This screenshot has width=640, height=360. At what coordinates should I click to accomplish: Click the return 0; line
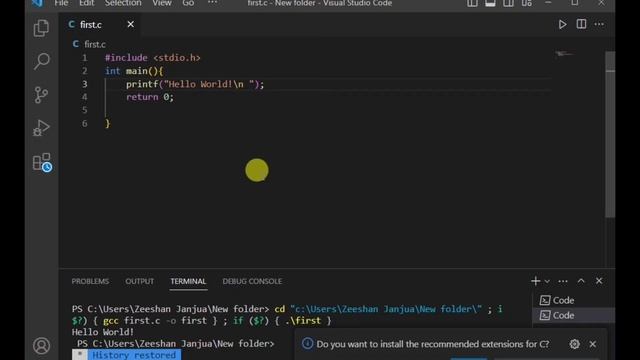click(x=150, y=97)
